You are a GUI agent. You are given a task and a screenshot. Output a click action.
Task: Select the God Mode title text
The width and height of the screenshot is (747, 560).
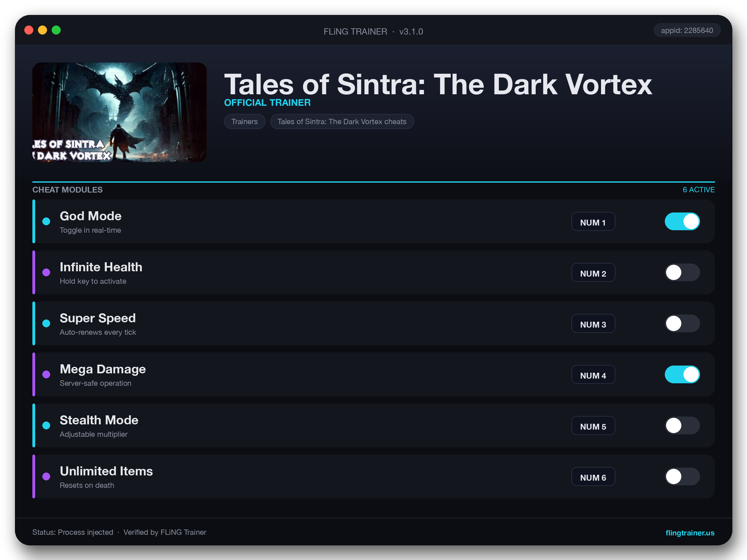pyautogui.click(x=91, y=216)
